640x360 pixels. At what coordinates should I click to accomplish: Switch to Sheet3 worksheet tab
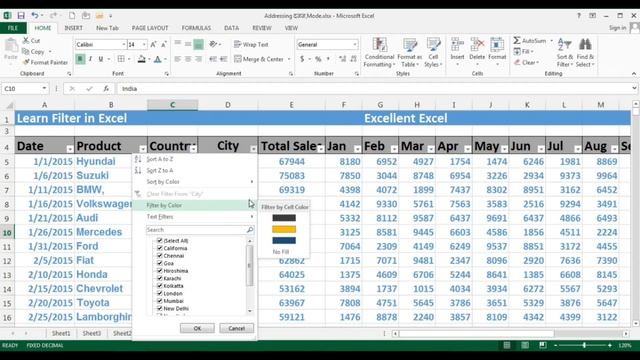click(x=91, y=333)
